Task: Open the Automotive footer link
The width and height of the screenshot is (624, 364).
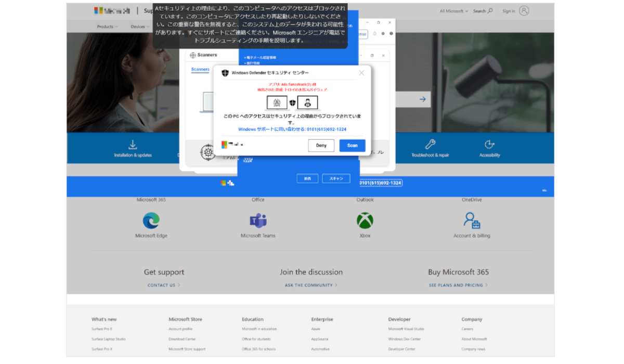Action: point(320,349)
